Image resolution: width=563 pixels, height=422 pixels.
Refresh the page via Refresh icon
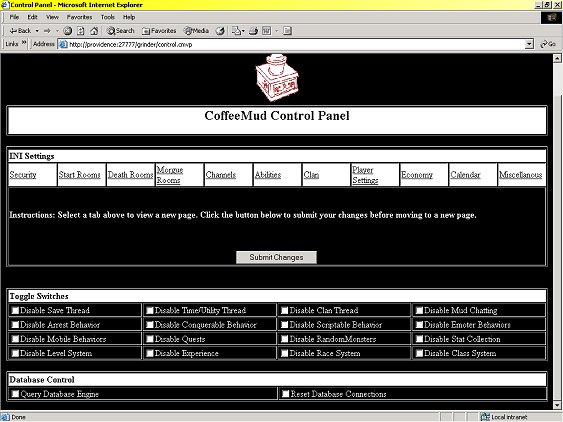coord(81,31)
